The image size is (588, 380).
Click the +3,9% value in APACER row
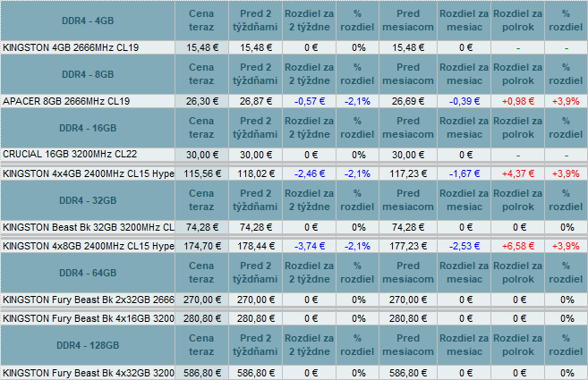click(566, 101)
